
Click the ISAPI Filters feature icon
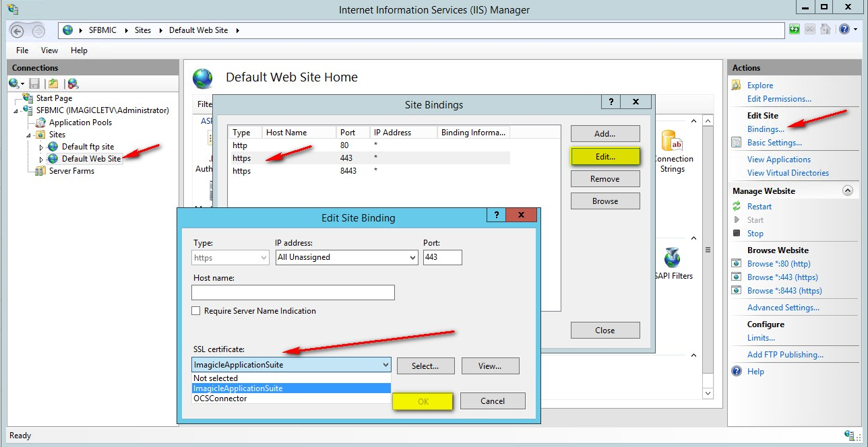pyautogui.click(x=672, y=259)
